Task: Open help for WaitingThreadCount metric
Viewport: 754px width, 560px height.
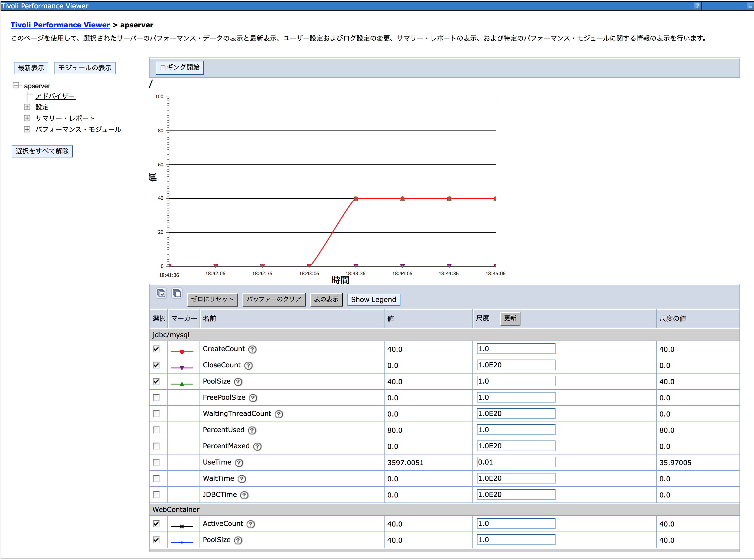Action: [x=278, y=414]
